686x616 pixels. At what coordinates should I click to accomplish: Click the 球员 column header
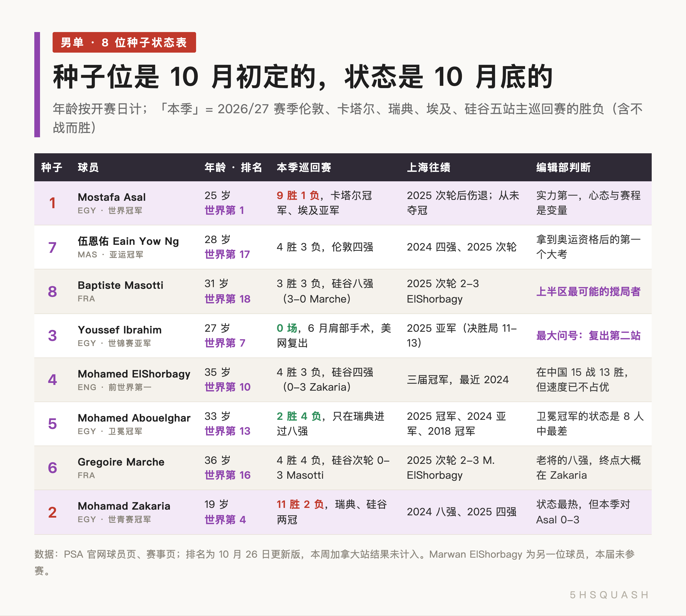coord(88,167)
